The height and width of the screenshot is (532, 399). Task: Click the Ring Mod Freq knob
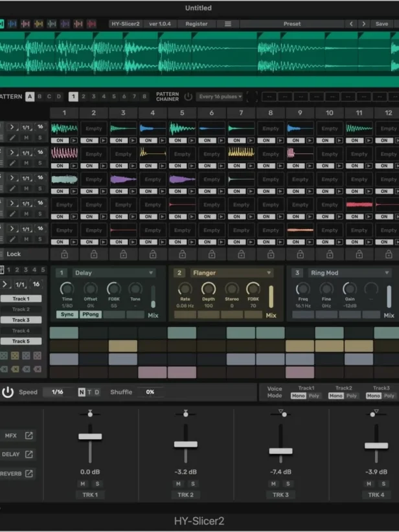303,289
